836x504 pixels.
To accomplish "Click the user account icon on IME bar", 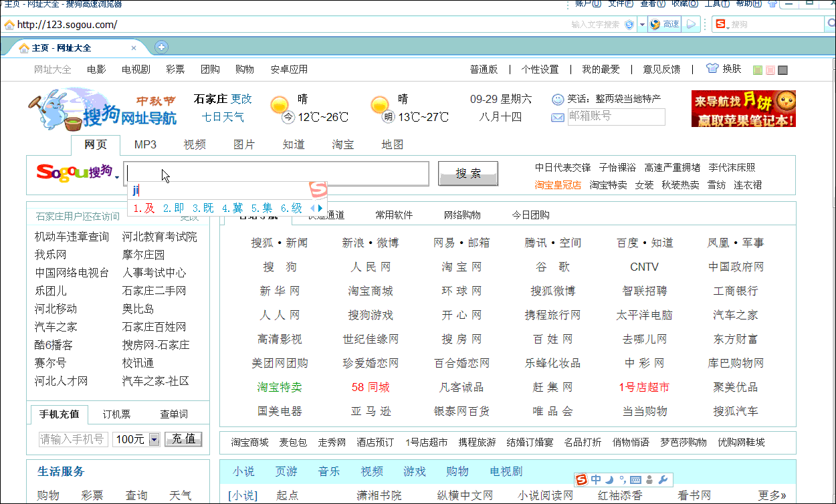I will point(650,479).
